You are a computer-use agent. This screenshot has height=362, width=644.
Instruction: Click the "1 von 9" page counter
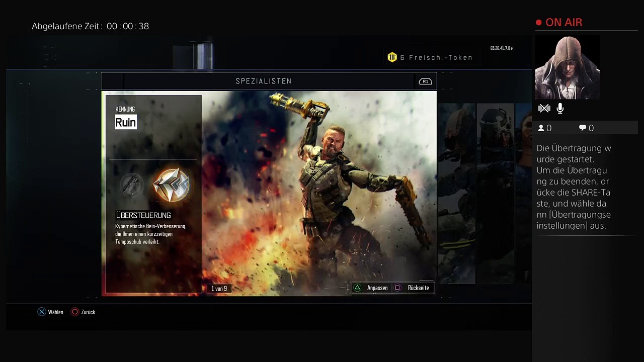[x=219, y=289]
